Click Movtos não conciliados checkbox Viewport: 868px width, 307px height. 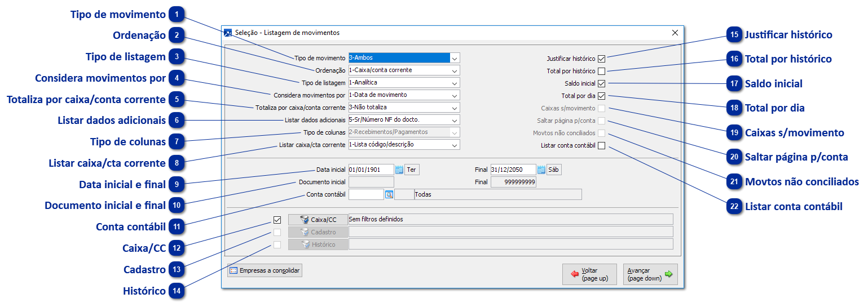pos(601,134)
